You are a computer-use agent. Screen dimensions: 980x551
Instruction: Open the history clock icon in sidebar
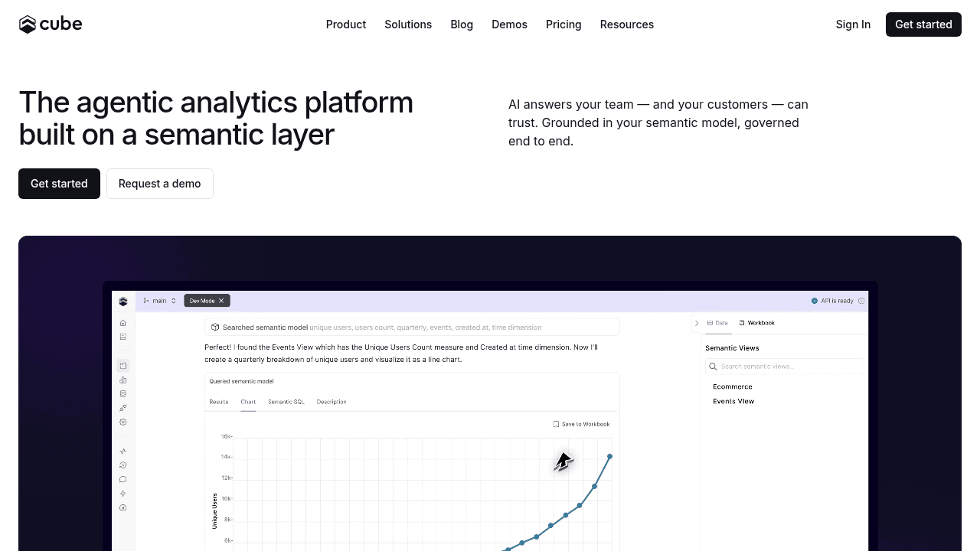point(123,465)
